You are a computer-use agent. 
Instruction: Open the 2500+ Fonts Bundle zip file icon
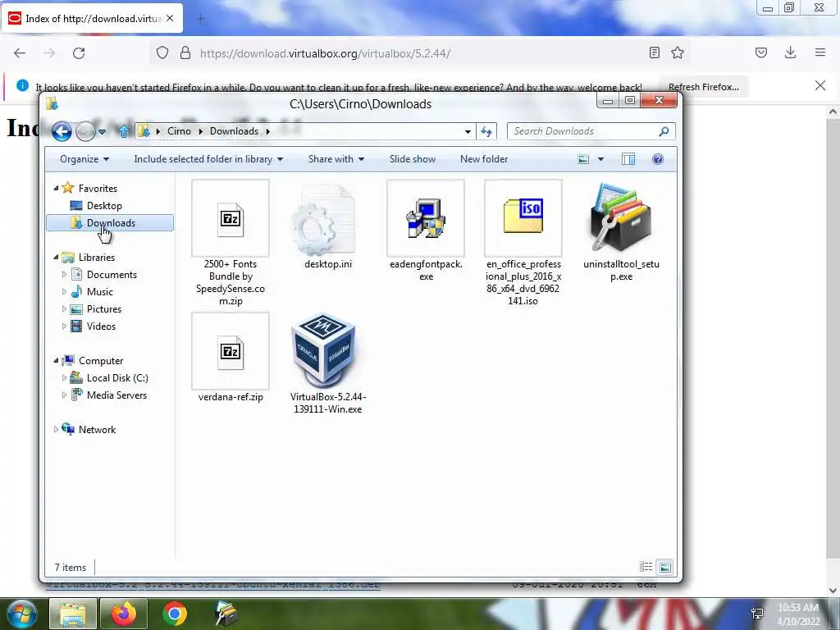[231, 218]
